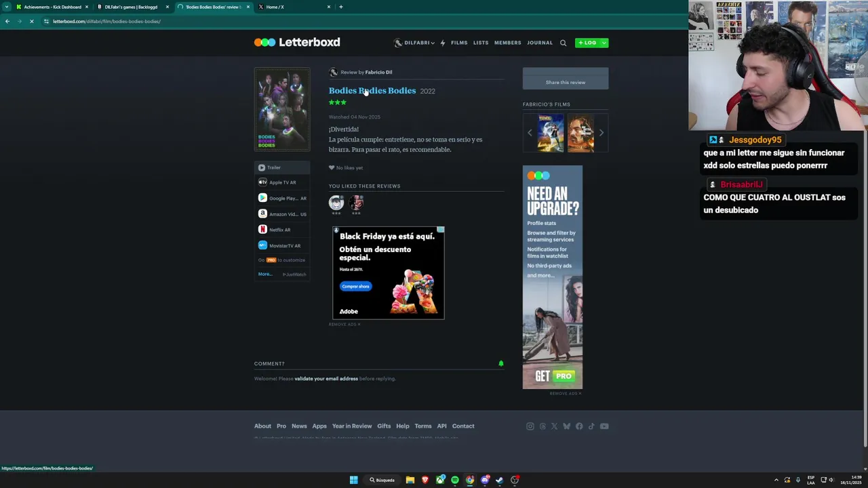868x488 pixels.
Task: Click the green + LOG button
Action: (587, 43)
